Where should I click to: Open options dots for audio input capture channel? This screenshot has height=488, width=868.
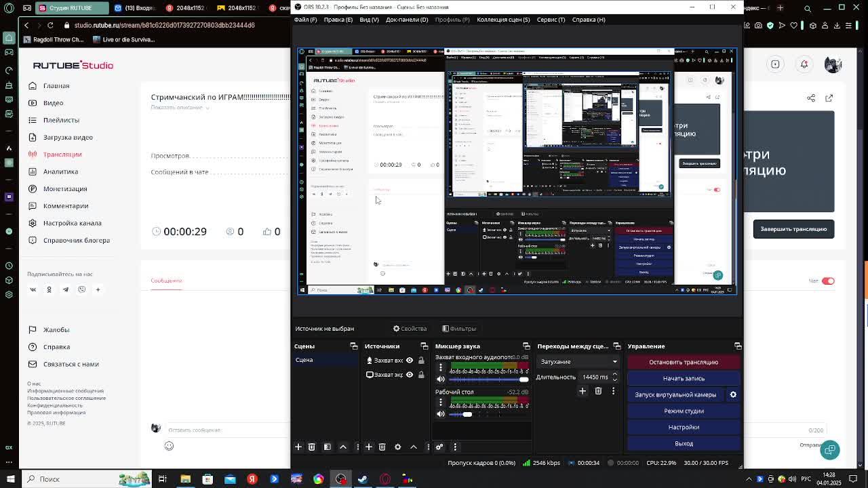(x=441, y=367)
